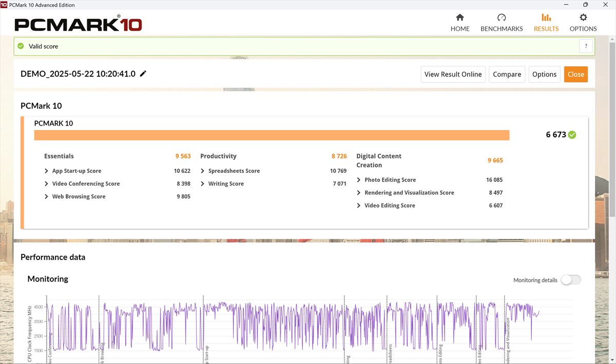Viewport: 616px width, 364px height.
Task: Toggle the Monitoring details switch
Action: pos(571,280)
